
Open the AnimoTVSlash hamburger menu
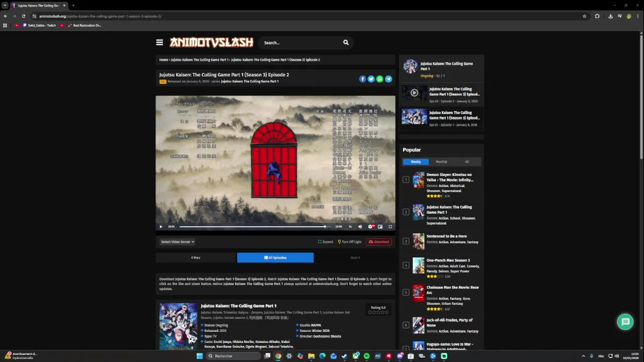(x=159, y=43)
